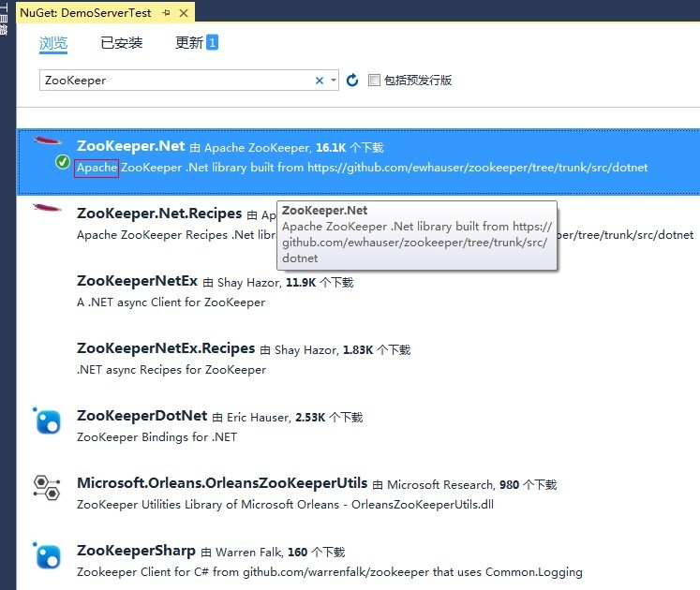Click the 16.1K downloads count
The width and height of the screenshot is (700, 590).
331,148
